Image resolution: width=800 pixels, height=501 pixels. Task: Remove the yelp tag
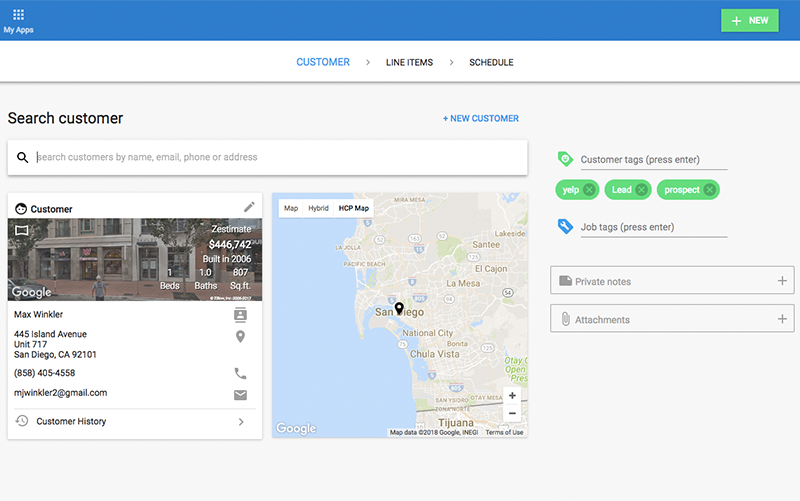point(589,190)
